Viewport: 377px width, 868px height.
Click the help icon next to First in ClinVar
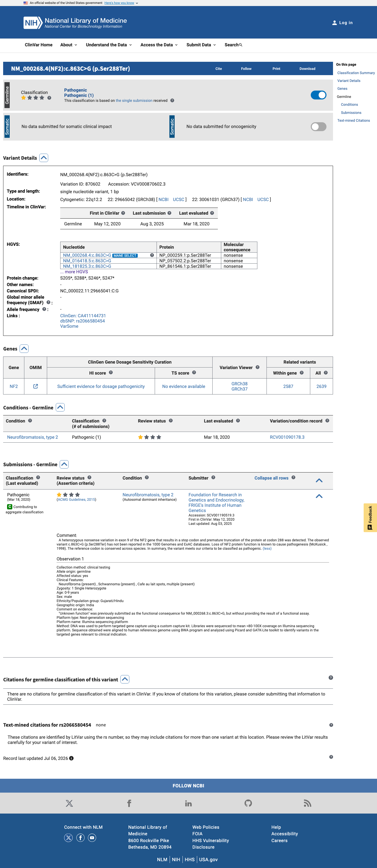(x=123, y=213)
